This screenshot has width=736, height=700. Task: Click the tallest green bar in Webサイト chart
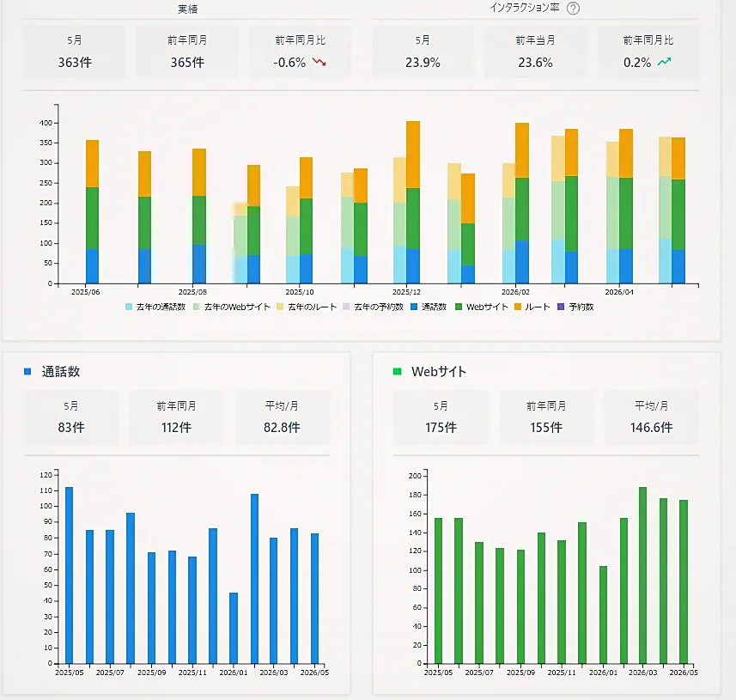(643, 575)
